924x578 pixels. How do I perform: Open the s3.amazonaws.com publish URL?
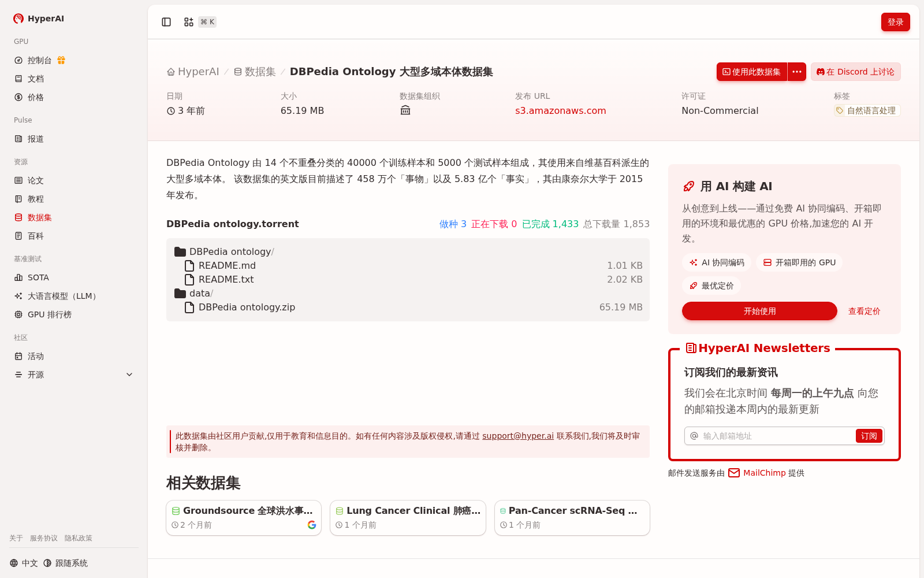(561, 110)
